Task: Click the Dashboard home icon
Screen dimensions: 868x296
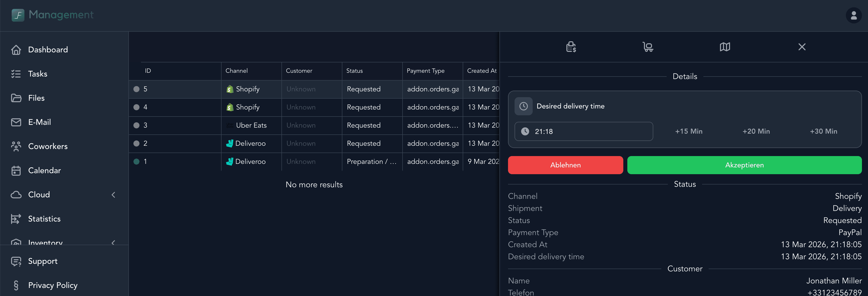Action: tap(16, 50)
